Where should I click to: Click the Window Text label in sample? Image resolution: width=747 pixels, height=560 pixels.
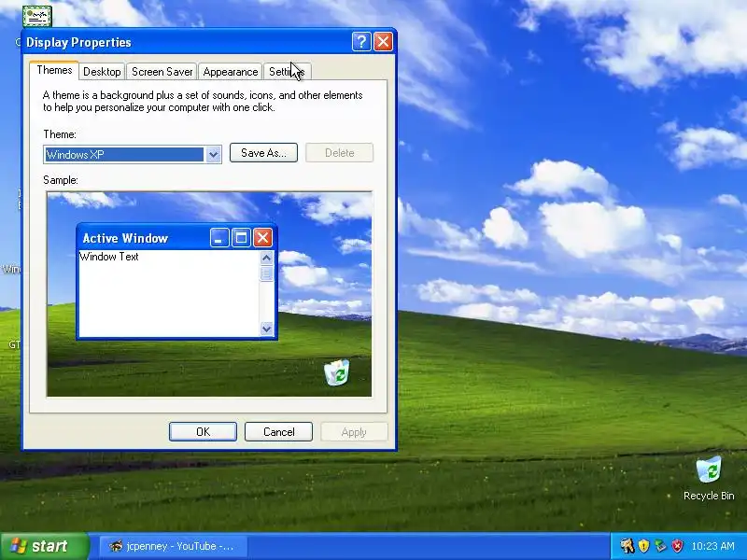[109, 257]
